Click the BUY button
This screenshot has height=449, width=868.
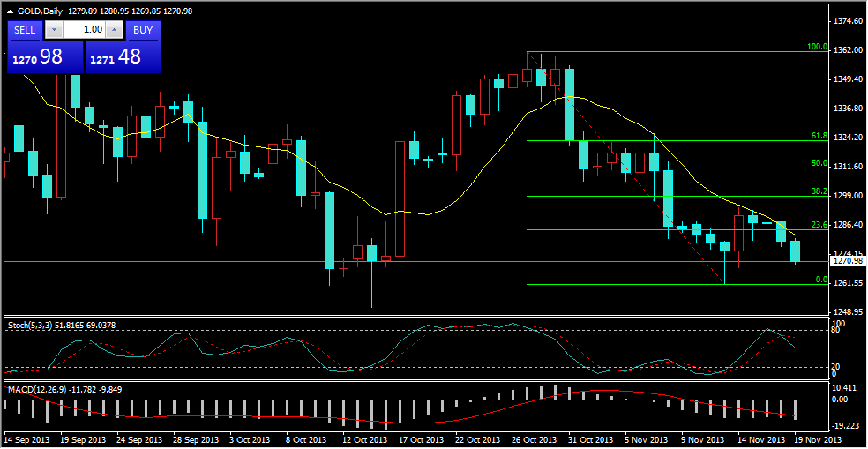143,30
